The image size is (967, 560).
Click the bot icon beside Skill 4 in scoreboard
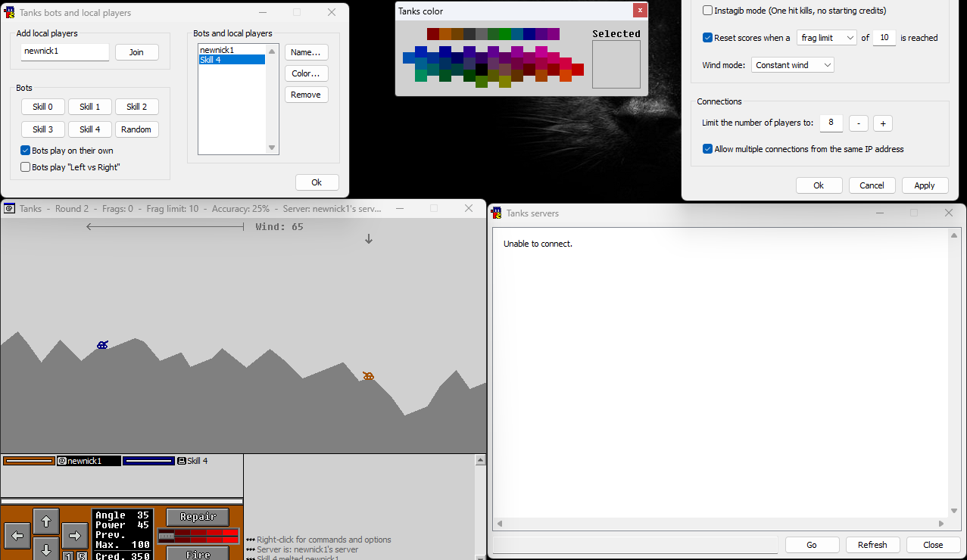pos(181,460)
